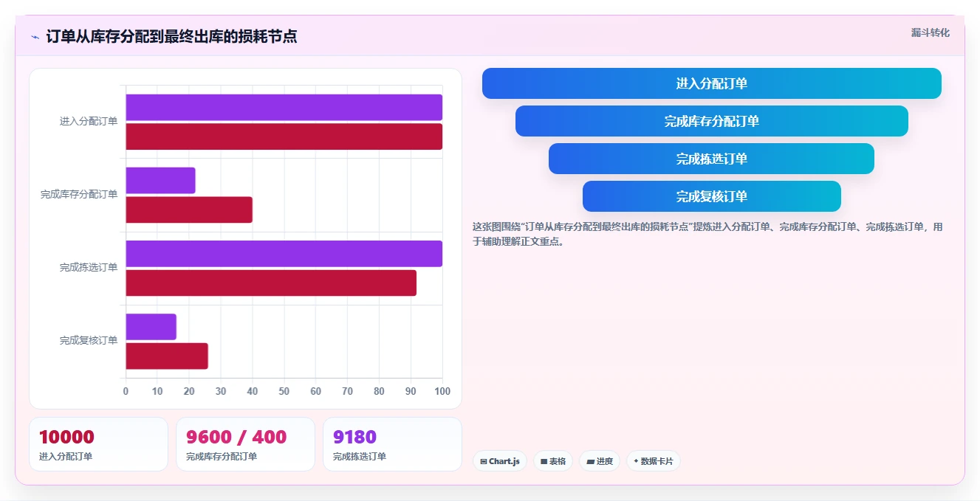Open the 9180 data card
The width and height of the screenshot is (980, 501).
(x=392, y=444)
